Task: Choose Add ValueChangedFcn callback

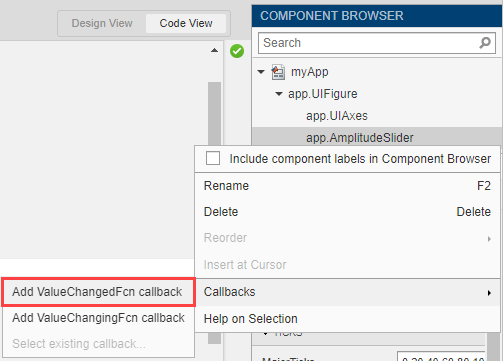Action: coord(98,292)
